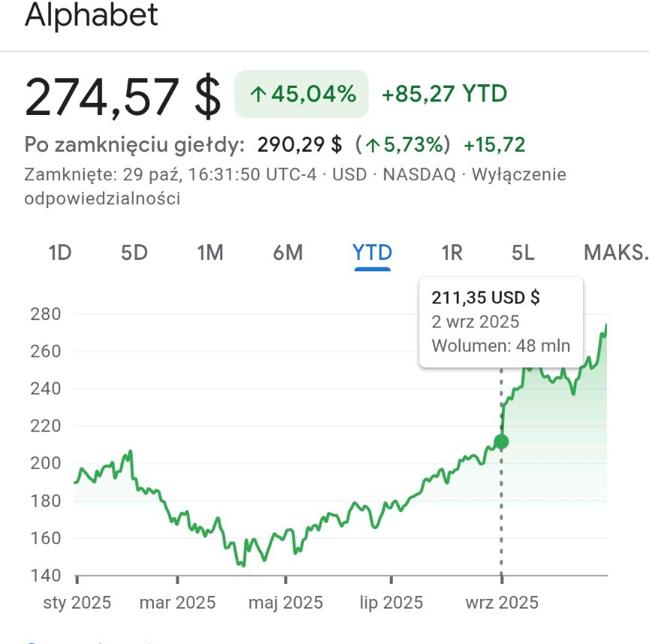Select the YTD tab
The width and height of the screenshot is (649, 644).
373,253
